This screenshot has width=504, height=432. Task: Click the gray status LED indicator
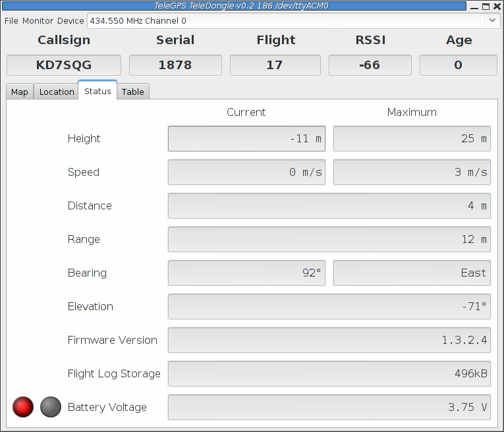(x=51, y=407)
